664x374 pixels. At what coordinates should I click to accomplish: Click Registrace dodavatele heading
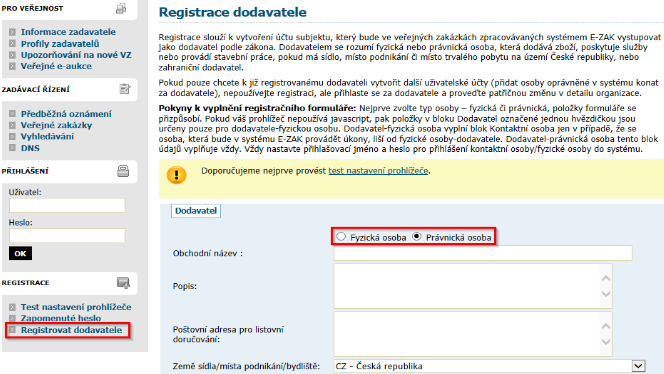click(232, 12)
